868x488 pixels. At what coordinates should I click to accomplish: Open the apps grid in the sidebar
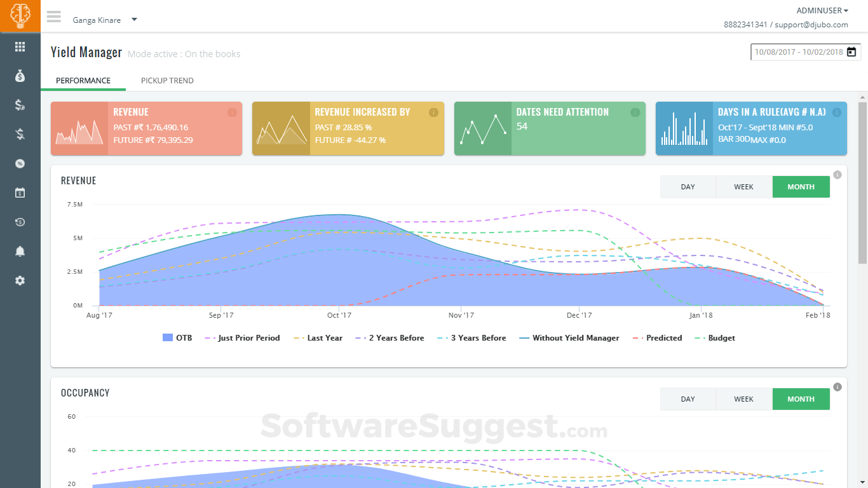coord(20,46)
